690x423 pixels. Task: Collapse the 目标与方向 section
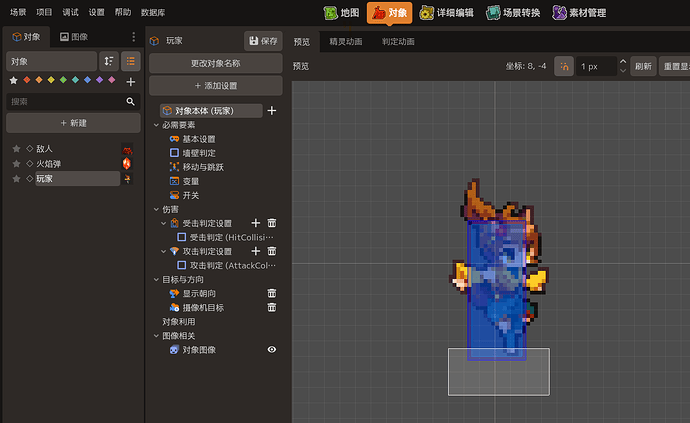[156, 280]
